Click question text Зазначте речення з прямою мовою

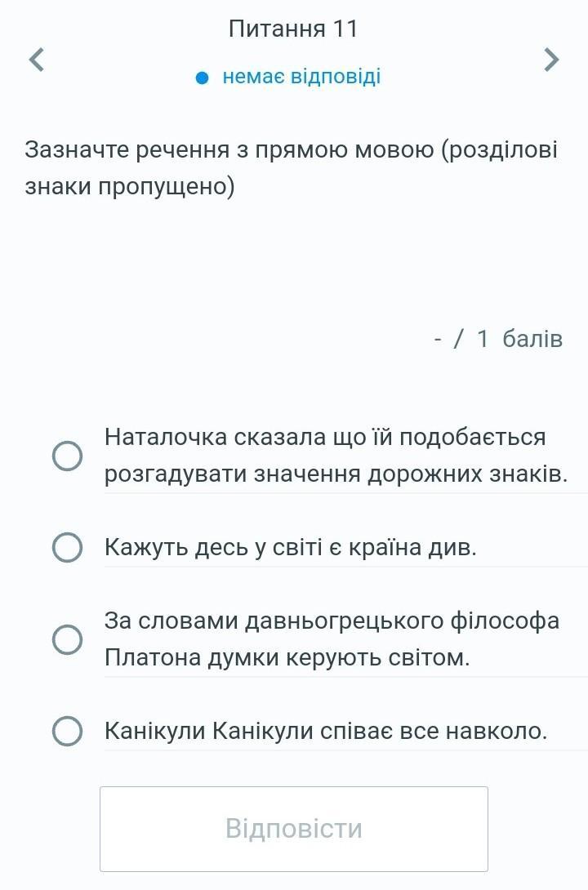pos(292,150)
